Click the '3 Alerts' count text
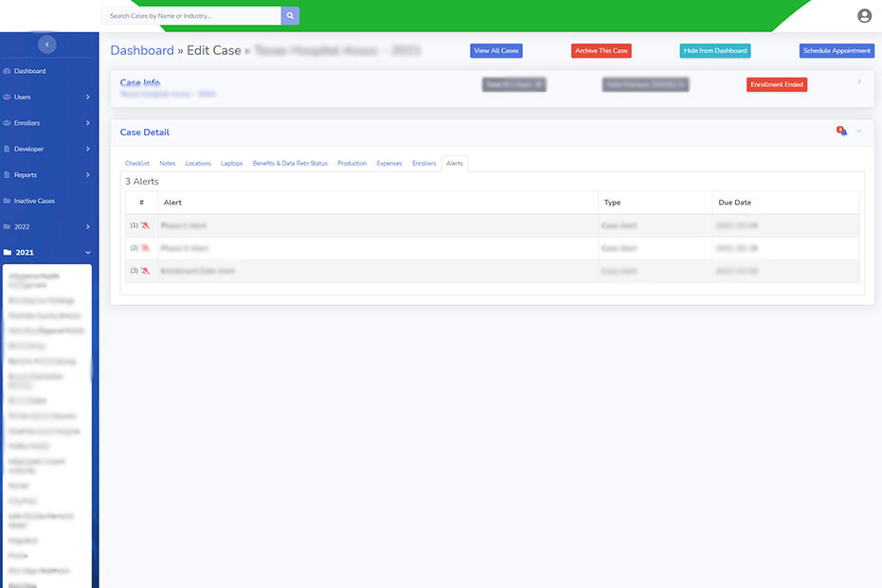The height and width of the screenshot is (588, 882). 142,182
